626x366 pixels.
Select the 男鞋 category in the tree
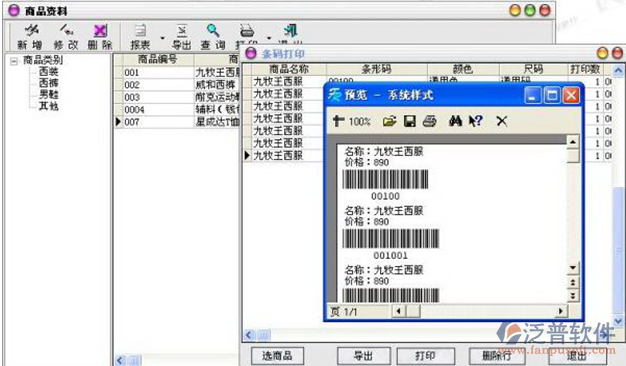[48, 94]
